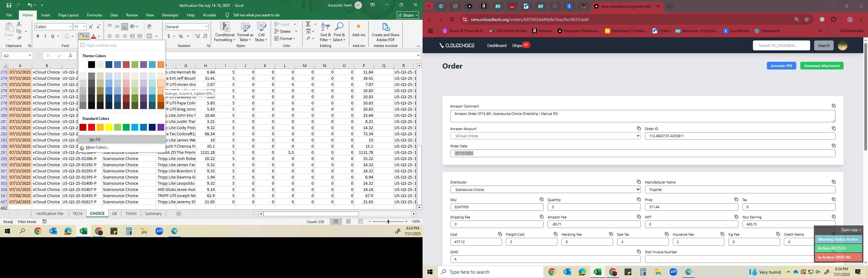Click the Save icon in Excel title bar

click(9, 5)
